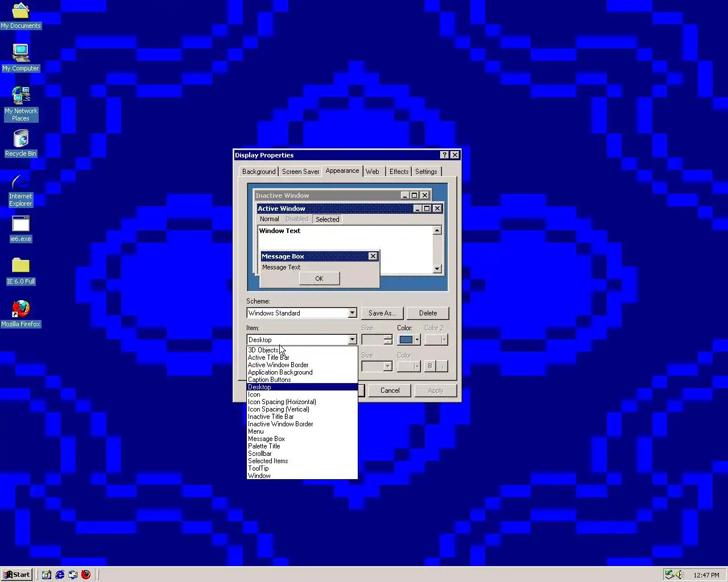Click the Inactive Window title bar in preview
This screenshot has height=582, width=728.
[x=342, y=196]
